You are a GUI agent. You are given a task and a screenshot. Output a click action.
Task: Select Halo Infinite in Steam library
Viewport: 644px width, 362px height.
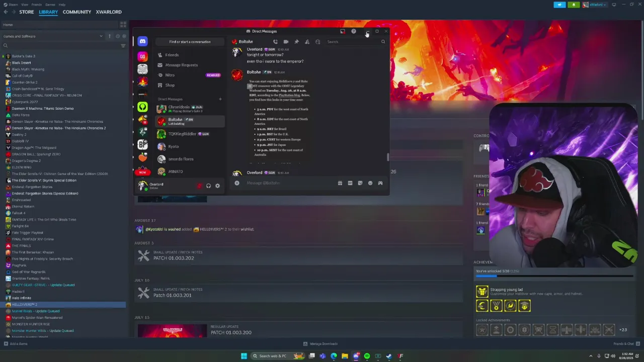[21, 298]
